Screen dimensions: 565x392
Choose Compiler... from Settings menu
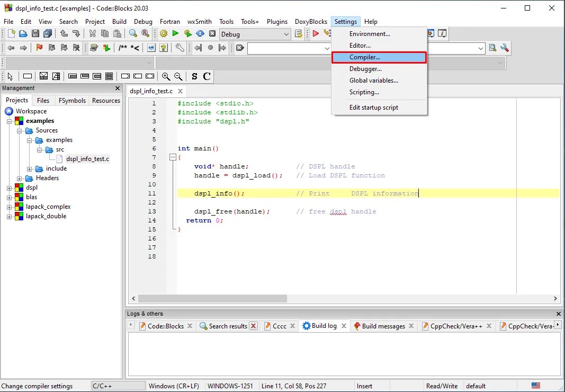tap(379, 57)
